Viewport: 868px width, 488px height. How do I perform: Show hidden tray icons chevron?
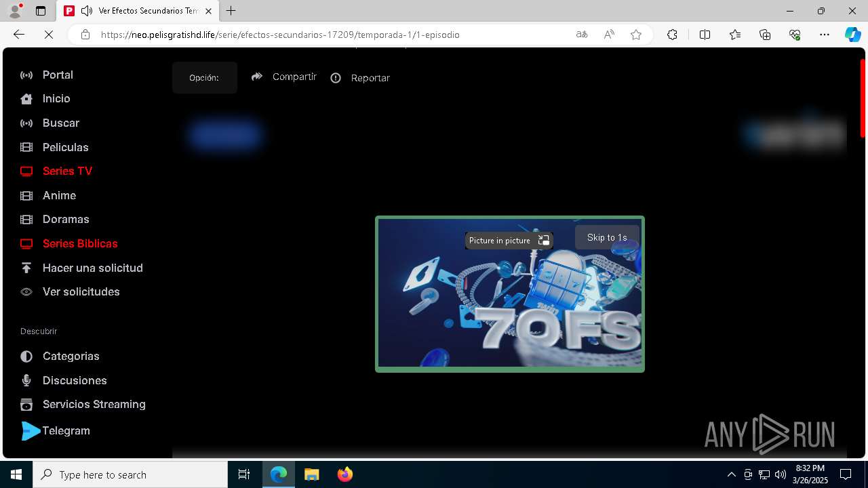click(731, 474)
